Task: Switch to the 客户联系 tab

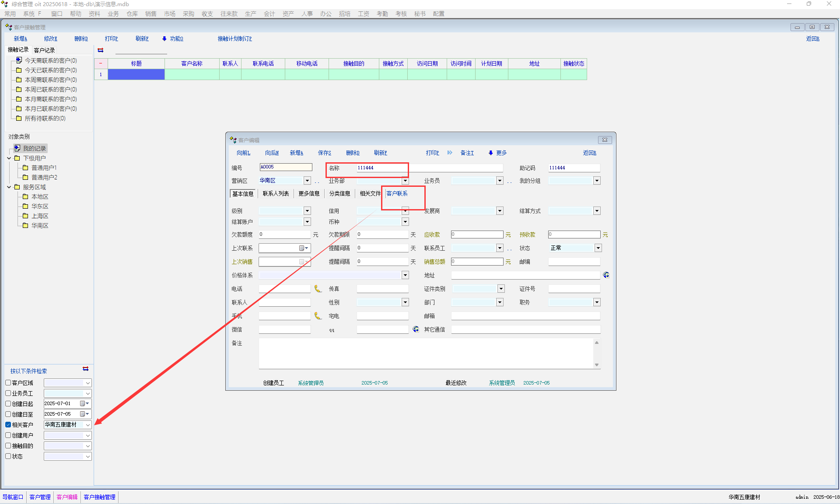Action: pos(397,193)
